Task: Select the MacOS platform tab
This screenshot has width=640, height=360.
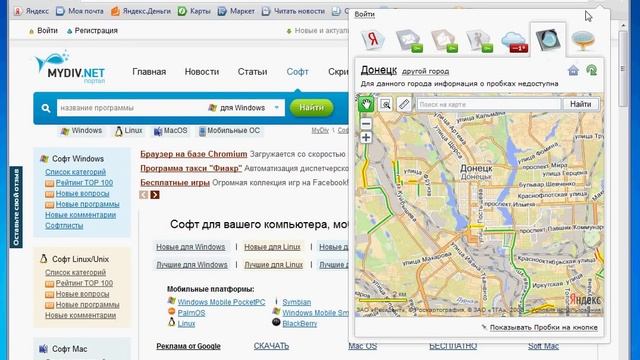Action: [x=170, y=131]
